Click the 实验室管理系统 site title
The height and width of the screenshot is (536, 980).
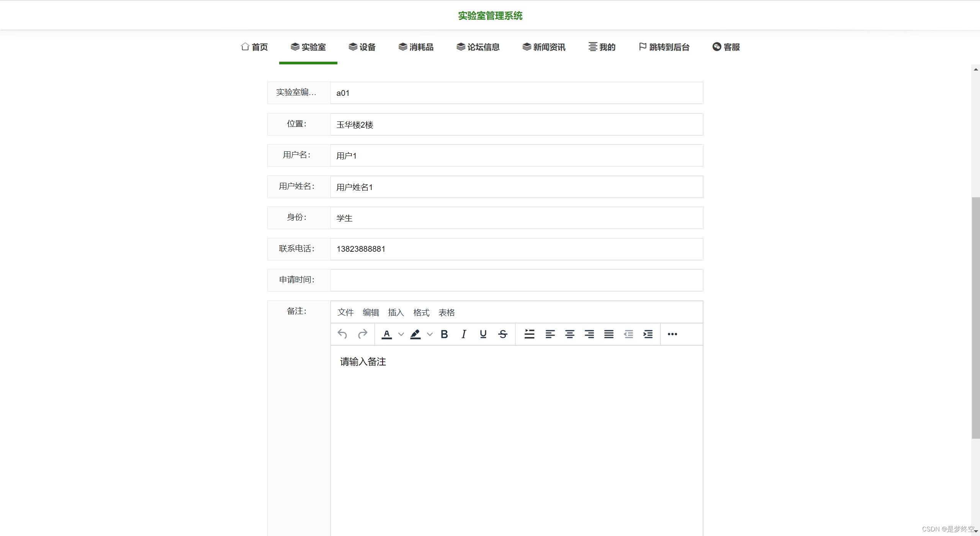point(490,16)
